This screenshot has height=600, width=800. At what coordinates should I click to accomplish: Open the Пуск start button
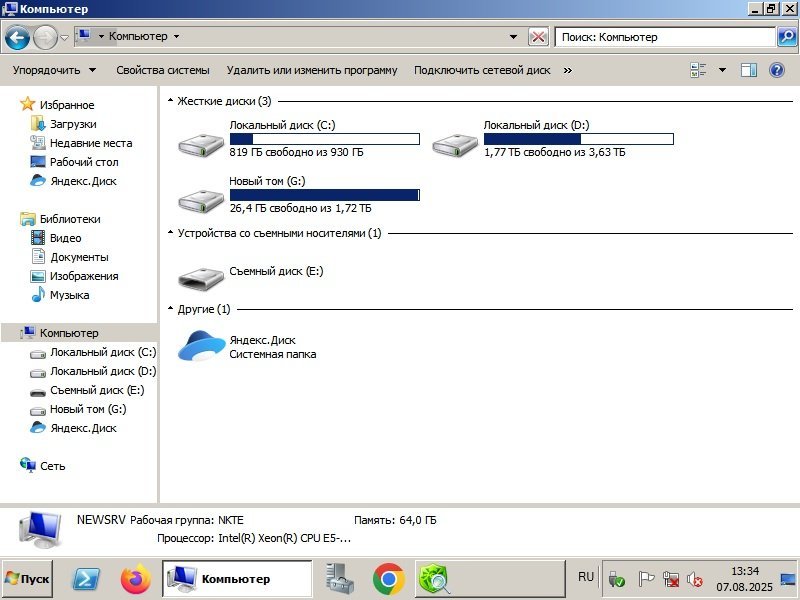[27, 579]
